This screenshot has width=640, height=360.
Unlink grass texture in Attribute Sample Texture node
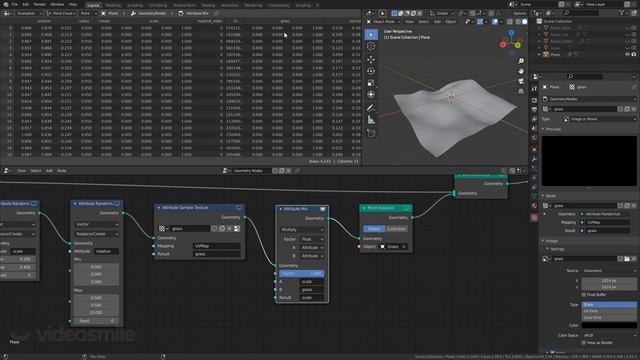[229, 229]
